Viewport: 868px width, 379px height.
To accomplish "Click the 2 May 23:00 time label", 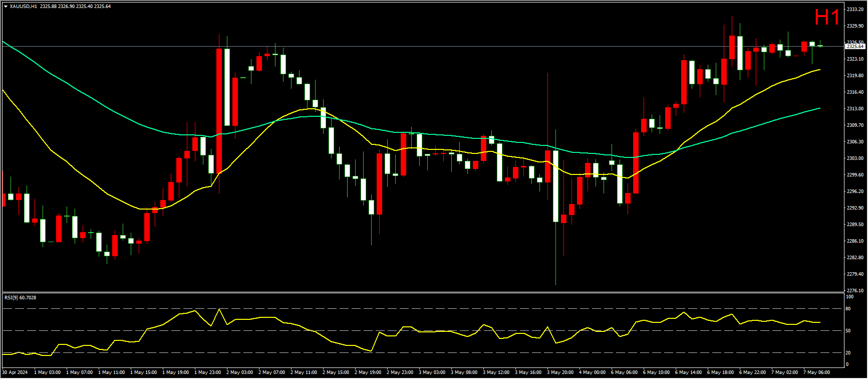I will pyautogui.click(x=400, y=372).
